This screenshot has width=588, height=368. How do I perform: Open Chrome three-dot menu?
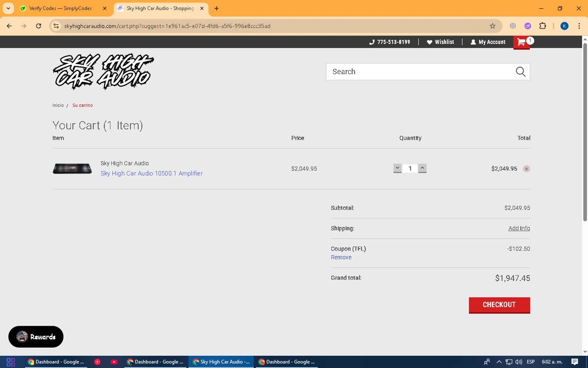579,26
